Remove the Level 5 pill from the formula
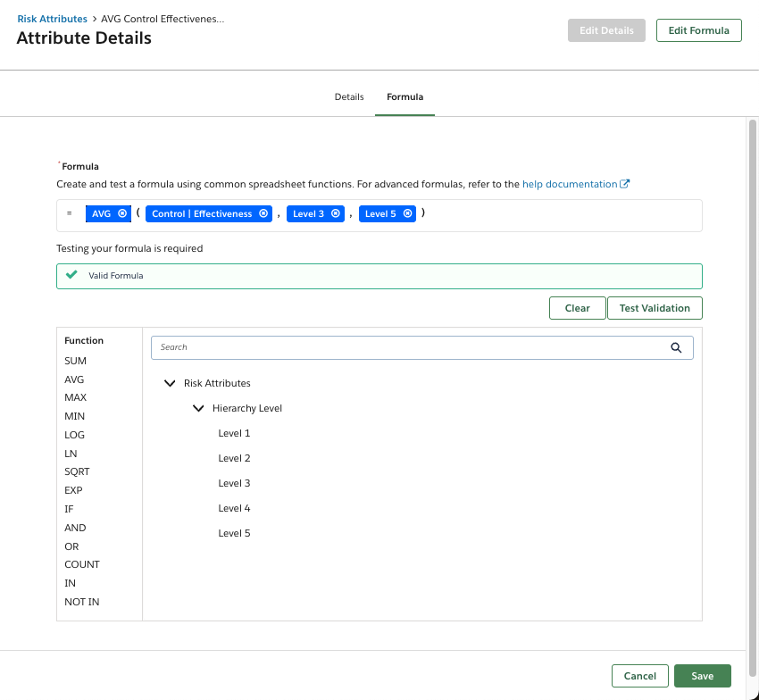 [406, 213]
